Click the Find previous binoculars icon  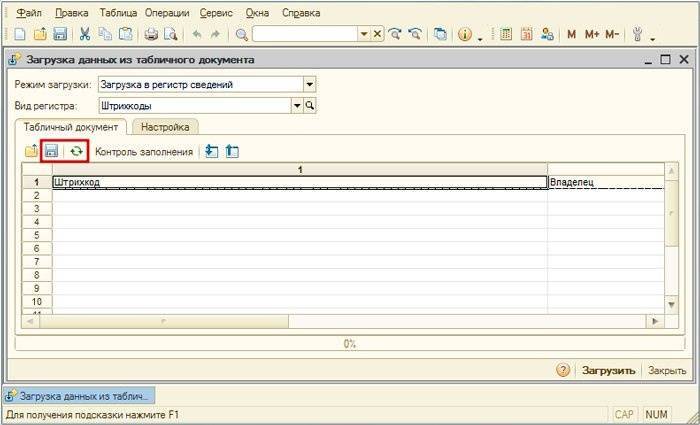pyautogui.click(x=415, y=34)
